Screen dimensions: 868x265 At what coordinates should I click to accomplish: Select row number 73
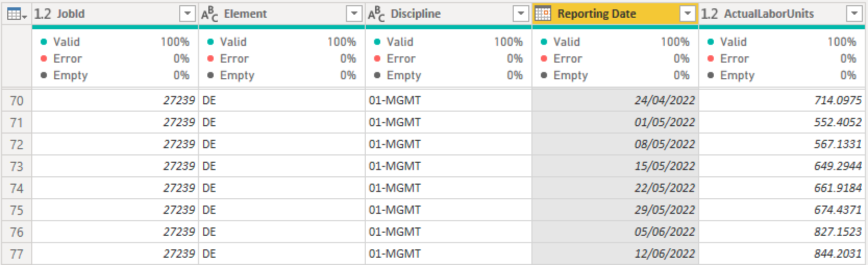click(17, 166)
